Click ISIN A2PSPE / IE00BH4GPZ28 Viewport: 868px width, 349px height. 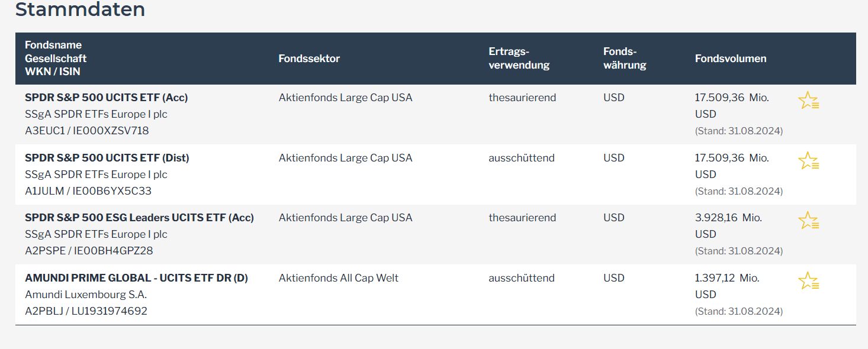point(89,251)
